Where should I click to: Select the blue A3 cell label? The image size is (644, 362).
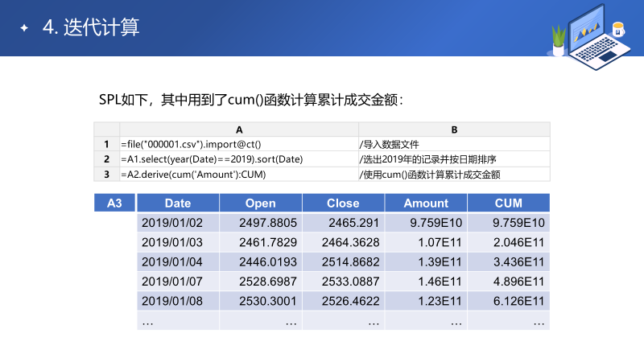(x=114, y=204)
